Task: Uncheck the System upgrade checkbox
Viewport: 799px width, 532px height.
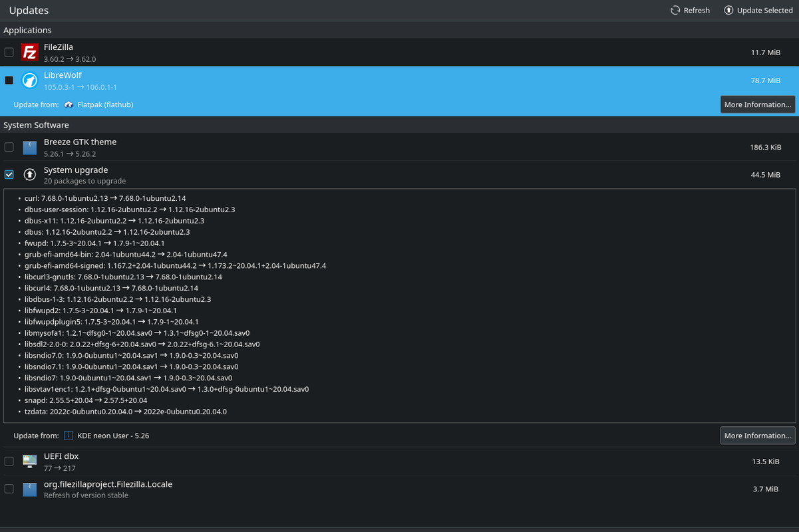Action: click(x=9, y=174)
